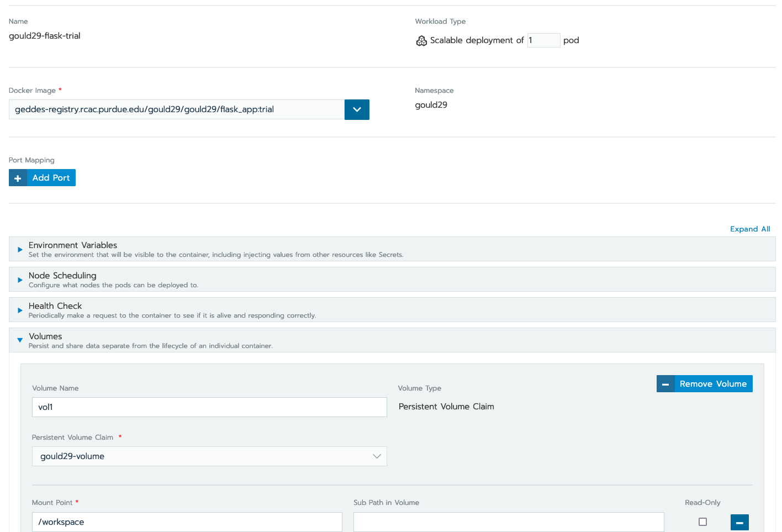
Task: Collapse the Volumes section
Action: pyautogui.click(x=45, y=336)
